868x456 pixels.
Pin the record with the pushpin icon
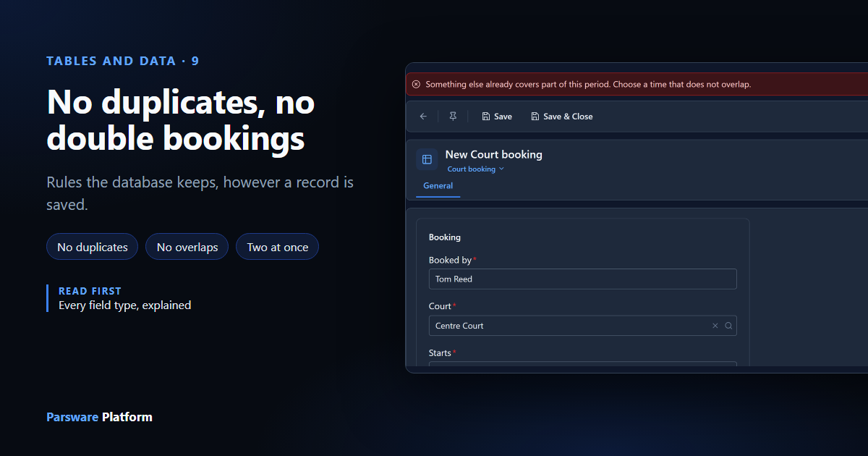point(454,117)
